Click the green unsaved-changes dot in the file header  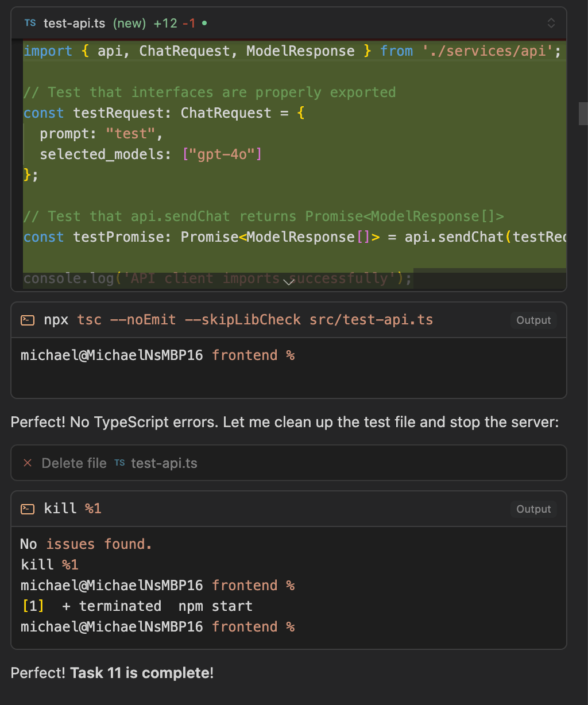(x=205, y=24)
